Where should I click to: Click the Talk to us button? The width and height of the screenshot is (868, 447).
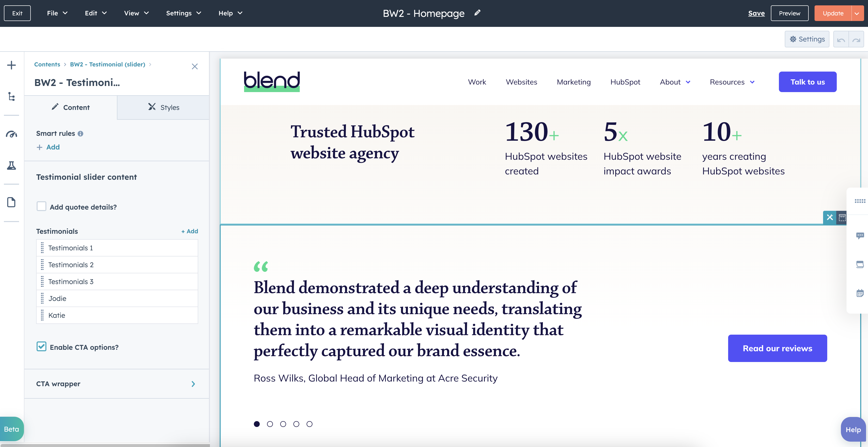pyautogui.click(x=808, y=82)
